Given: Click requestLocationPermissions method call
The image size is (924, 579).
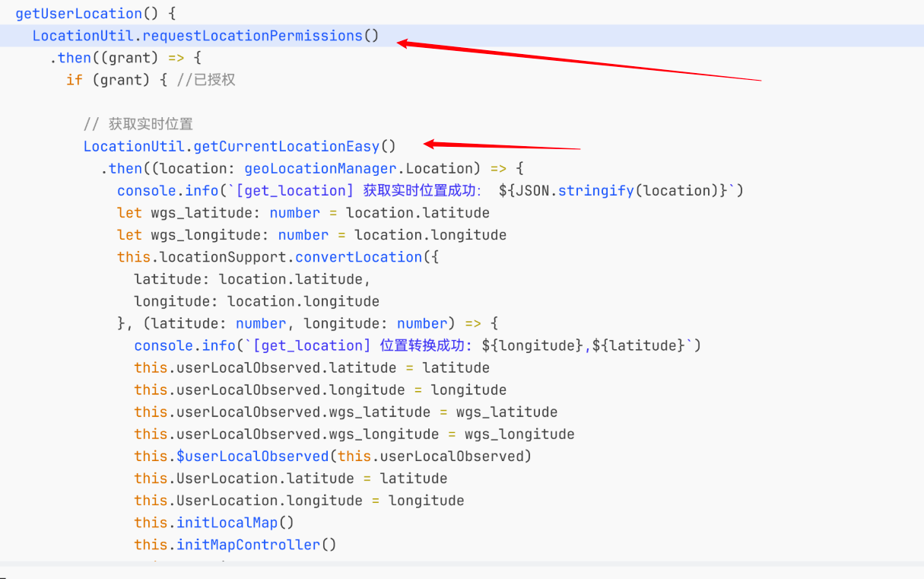Looking at the screenshot, I should (x=260, y=36).
